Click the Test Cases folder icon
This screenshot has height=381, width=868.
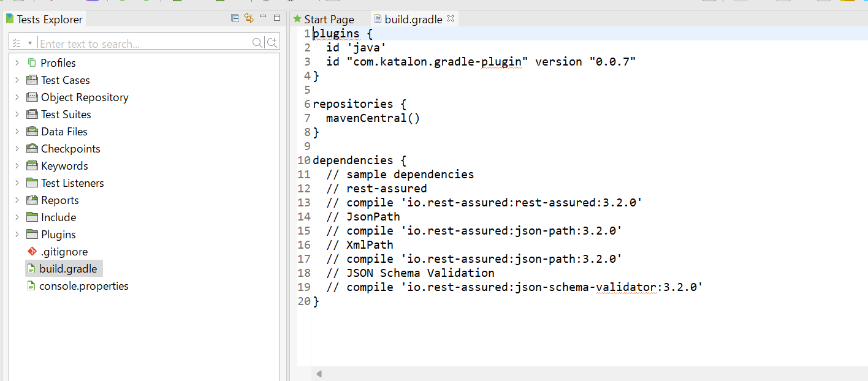[x=32, y=80]
